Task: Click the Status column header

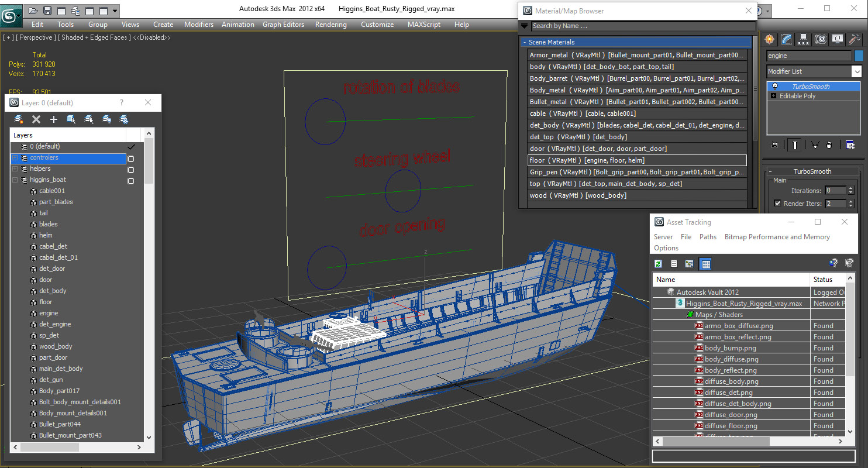Action: 828,280
